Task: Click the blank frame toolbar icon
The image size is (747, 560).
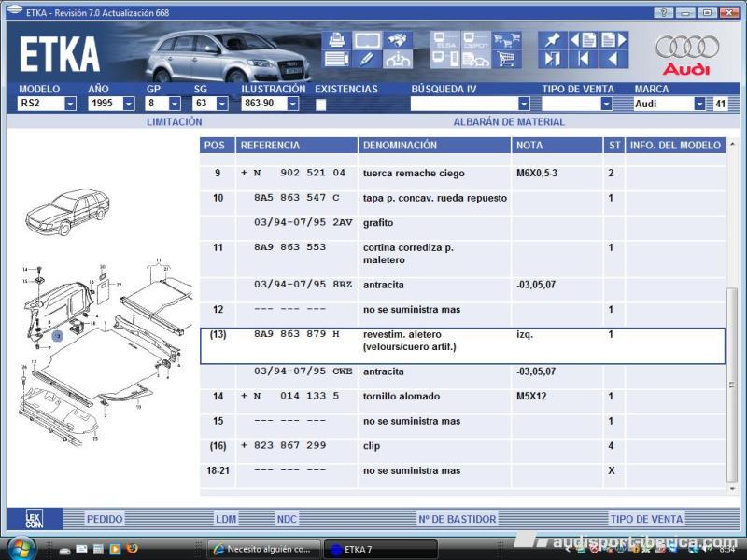Action: pos(367,40)
